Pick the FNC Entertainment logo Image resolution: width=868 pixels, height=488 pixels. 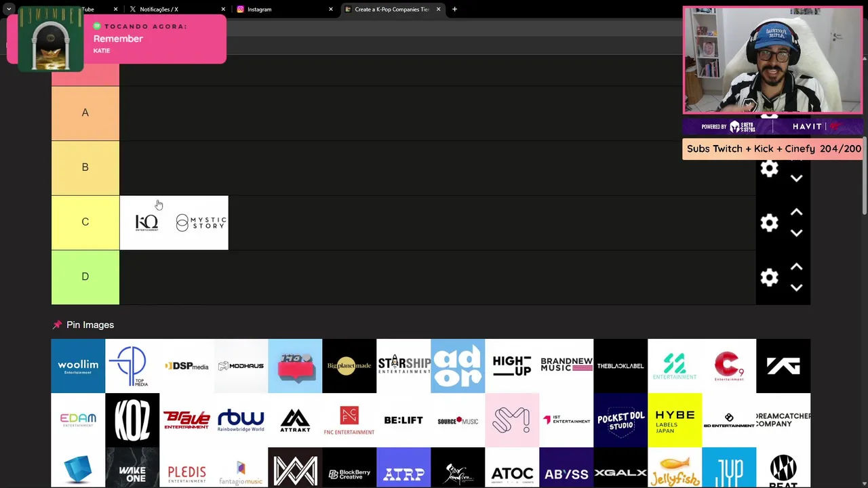[349, 420]
